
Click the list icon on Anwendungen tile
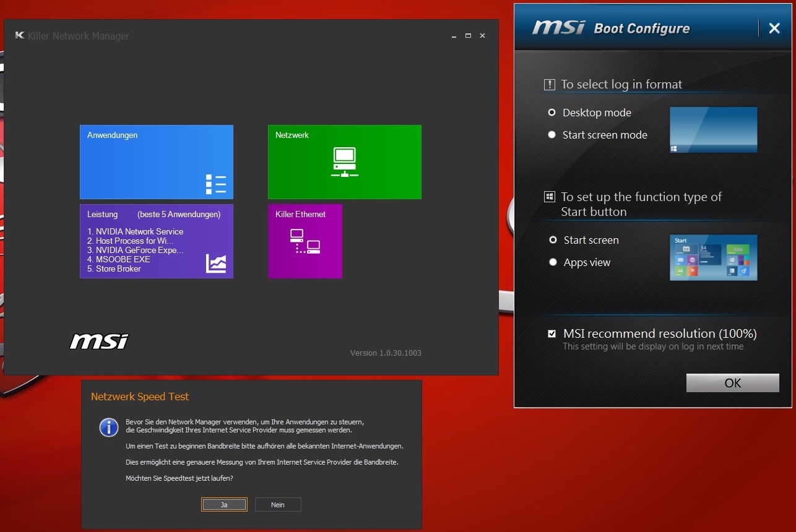click(216, 184)
